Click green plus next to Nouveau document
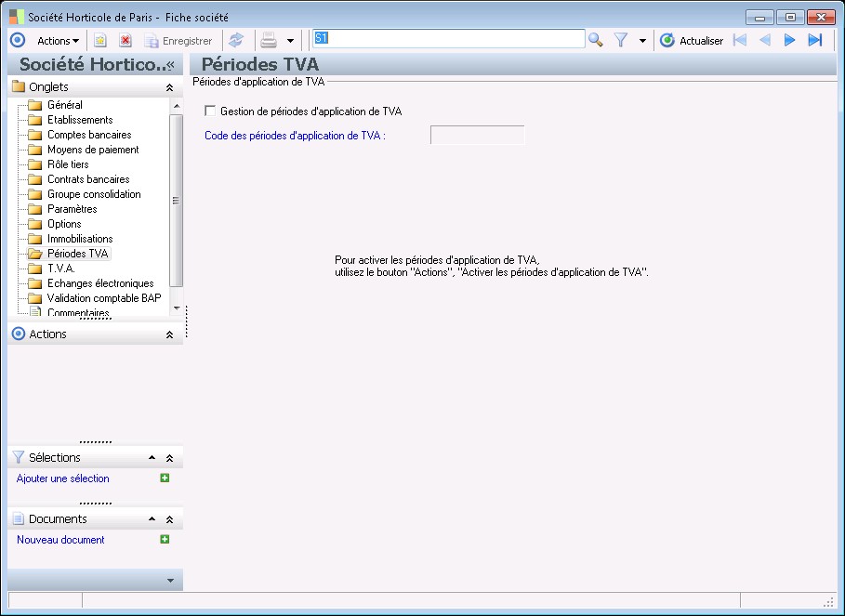This screenshot has height=616, width=845. (165, 539)
